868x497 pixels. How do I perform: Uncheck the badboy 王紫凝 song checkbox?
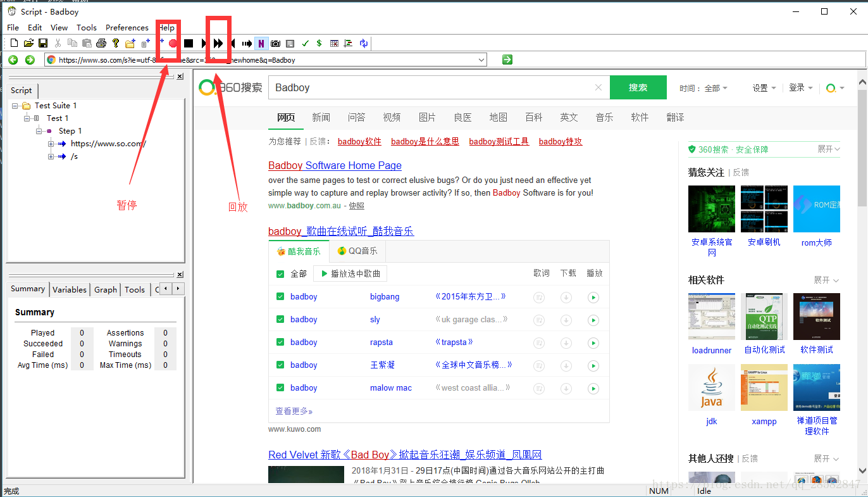(x=280, y=365)
